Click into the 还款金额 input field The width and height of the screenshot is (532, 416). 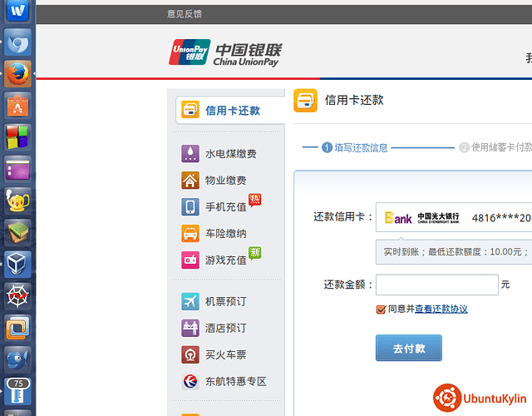pos(437,285)
